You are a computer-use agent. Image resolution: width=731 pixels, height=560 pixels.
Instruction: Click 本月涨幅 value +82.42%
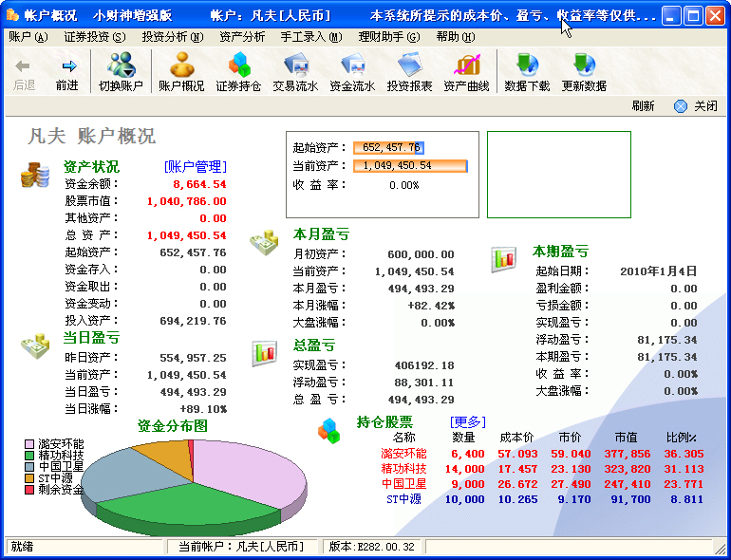[431, 306]
